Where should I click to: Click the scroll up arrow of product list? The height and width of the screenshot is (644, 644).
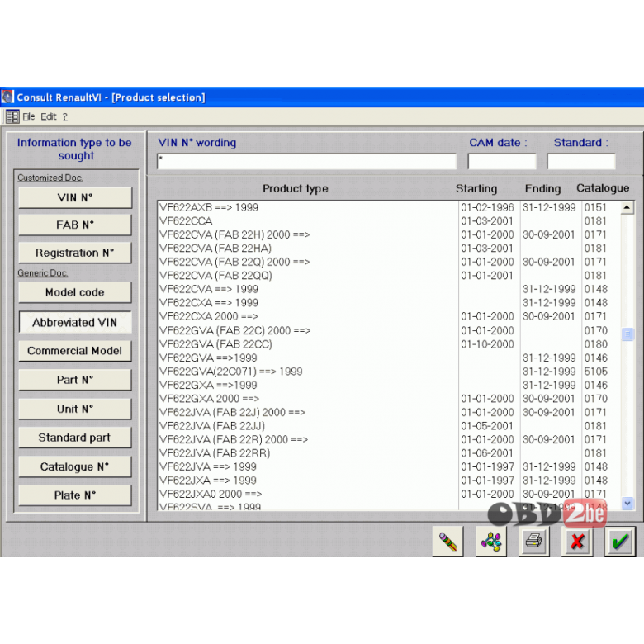[627, 207]
